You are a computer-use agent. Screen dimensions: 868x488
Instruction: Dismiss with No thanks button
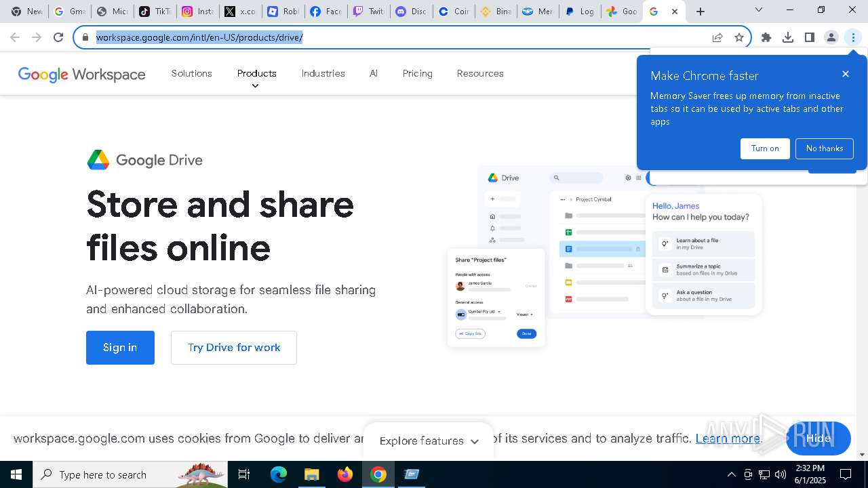(x=825, y=148)
